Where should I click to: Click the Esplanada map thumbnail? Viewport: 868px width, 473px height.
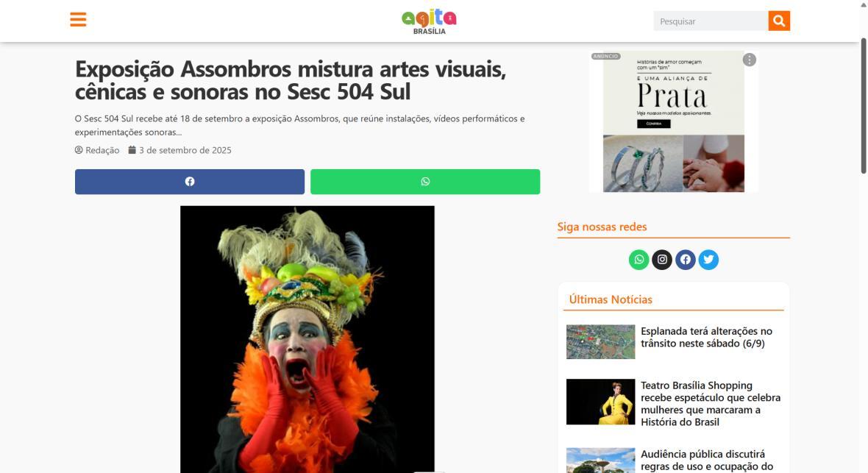(x=601, y=342)
